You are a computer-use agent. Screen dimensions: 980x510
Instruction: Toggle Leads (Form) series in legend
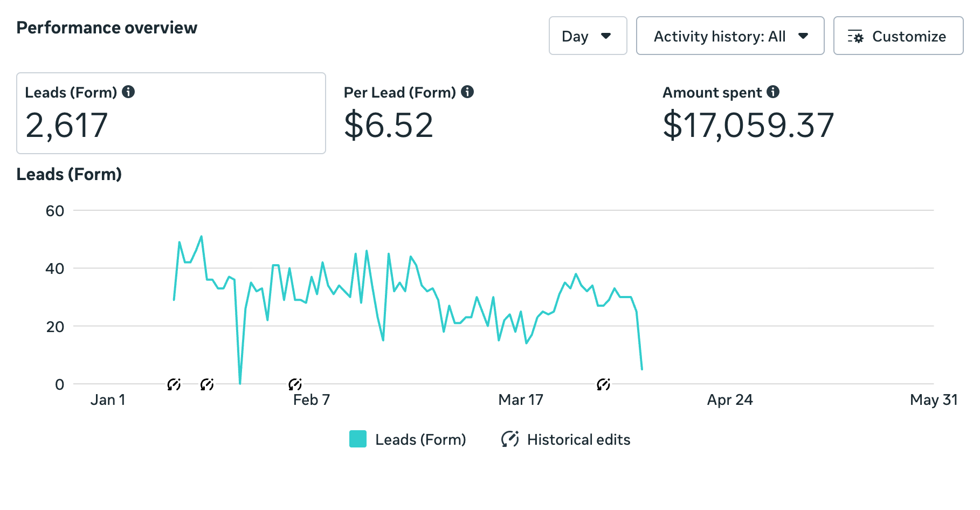pos(408,439)
